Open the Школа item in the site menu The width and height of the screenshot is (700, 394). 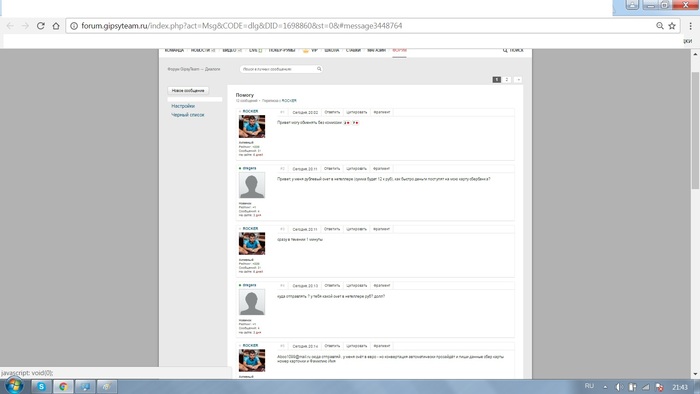(332, 50)
